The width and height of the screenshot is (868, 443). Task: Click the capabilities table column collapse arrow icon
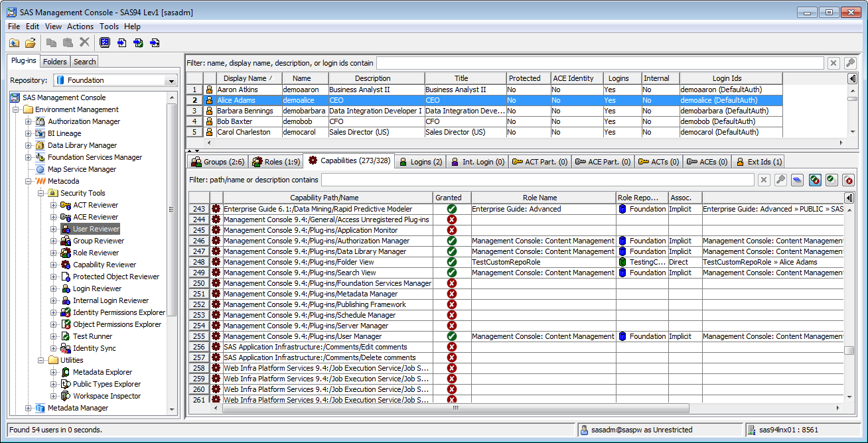[x=849, y=198]
